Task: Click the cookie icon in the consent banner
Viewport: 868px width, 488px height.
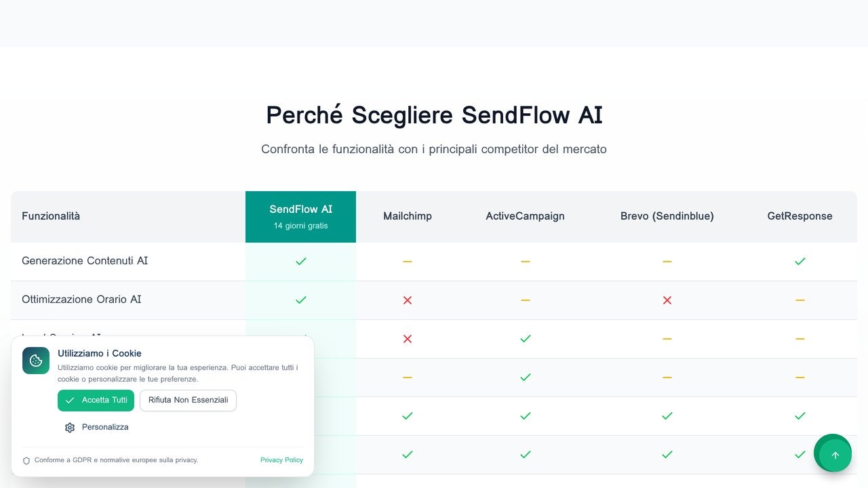Action: coord(35,361)
